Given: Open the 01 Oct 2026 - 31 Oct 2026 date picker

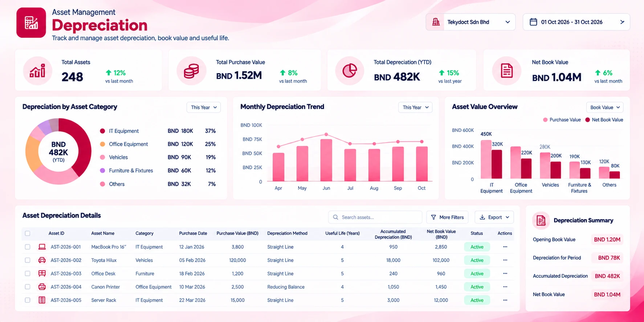Looking at the screenshot, I should click(576, 22).
